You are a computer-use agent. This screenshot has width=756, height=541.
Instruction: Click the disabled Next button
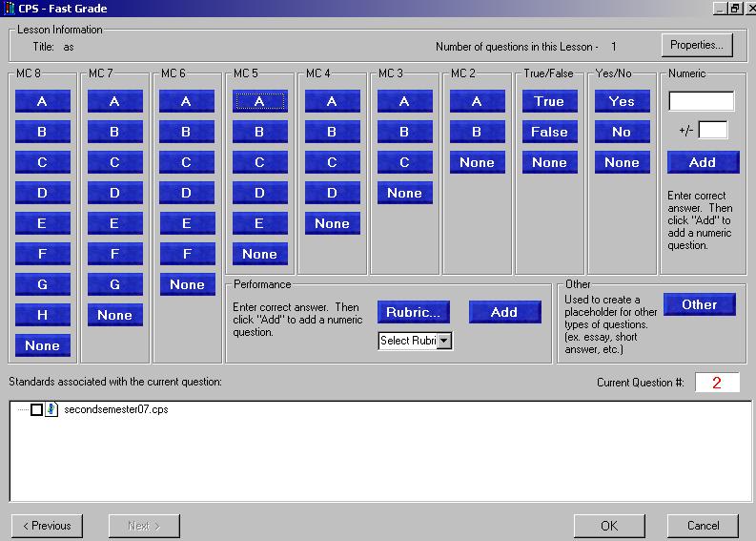(x=144, y=526)
